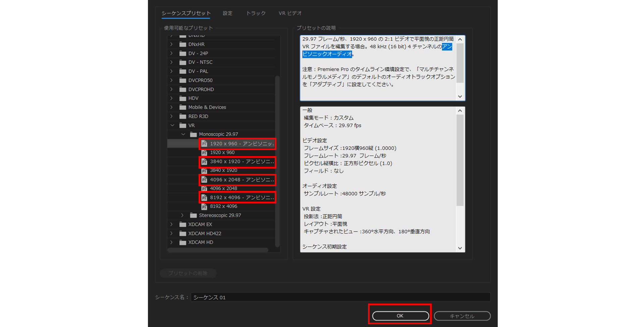Screen dimensions: 644x327
Task: Click the XDCAM HD422 label
Action: coord(205,234)
